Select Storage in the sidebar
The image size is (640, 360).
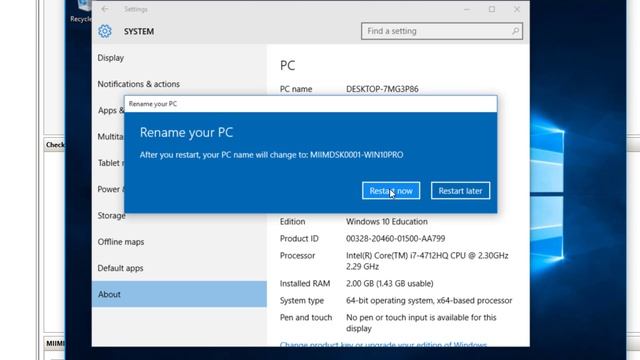[111, 216]
